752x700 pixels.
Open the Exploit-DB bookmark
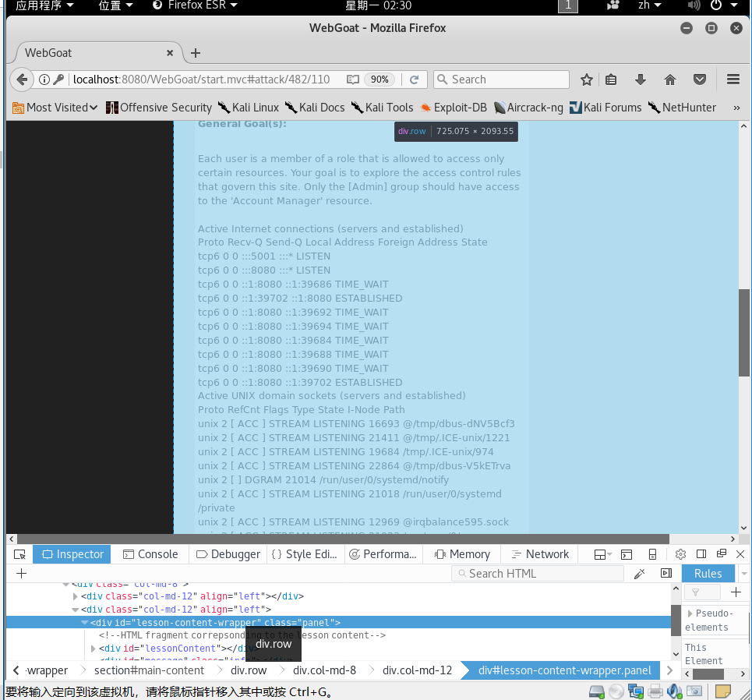pos(454,108)
